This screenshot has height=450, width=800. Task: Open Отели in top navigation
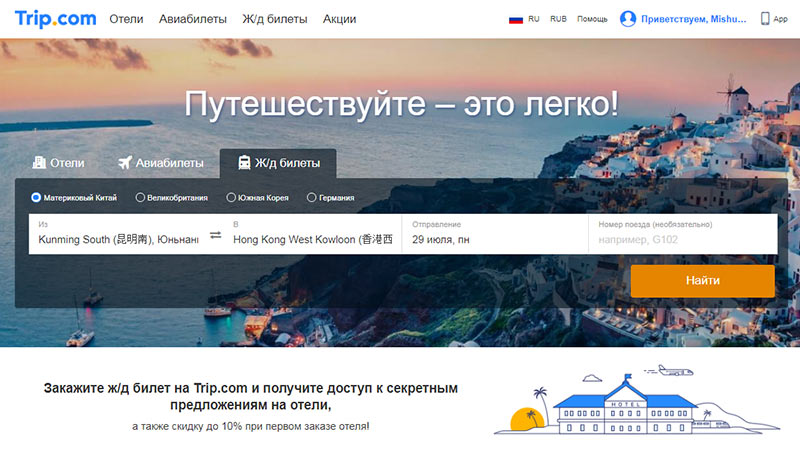pos(126,19)
